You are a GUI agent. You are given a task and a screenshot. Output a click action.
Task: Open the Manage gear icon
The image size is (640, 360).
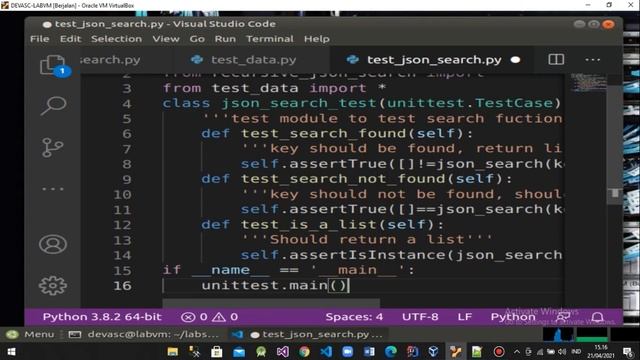click(x=53, y=286)
